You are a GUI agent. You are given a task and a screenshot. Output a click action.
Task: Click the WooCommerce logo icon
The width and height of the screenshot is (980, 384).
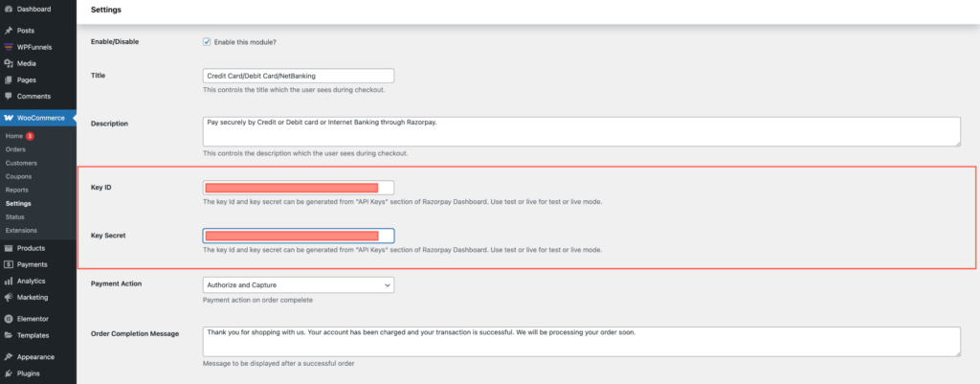pyautogui.click(x=8, y=118)
